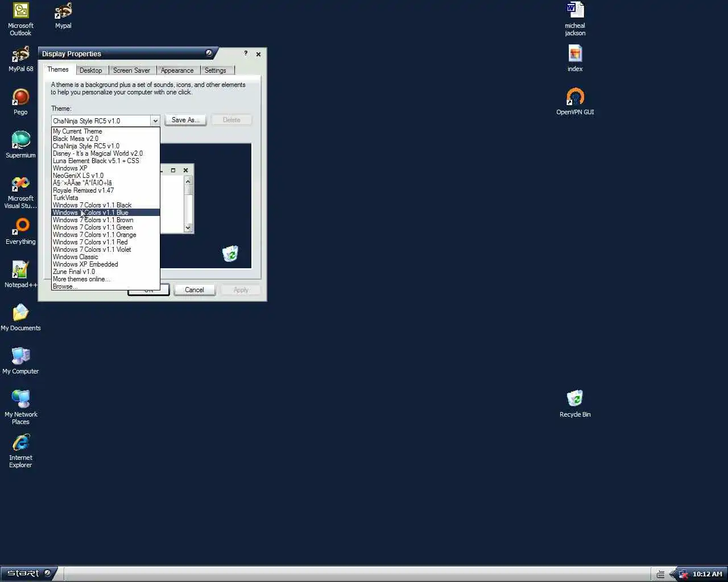This screenshot has height=582, width=728.
Task: Click the network status tray icon
Action: tap(683, 574)
